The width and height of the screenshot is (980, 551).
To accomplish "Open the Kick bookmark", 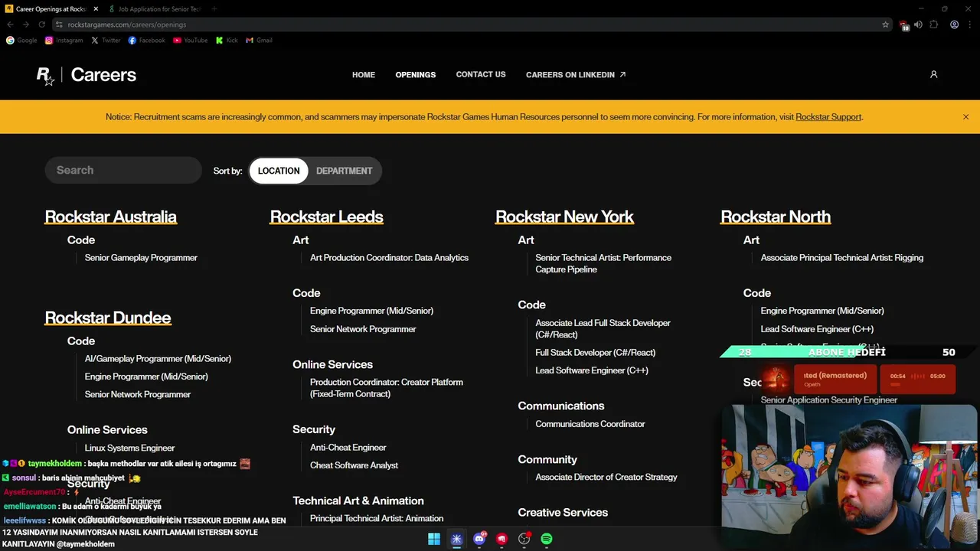I will [227, 41].
